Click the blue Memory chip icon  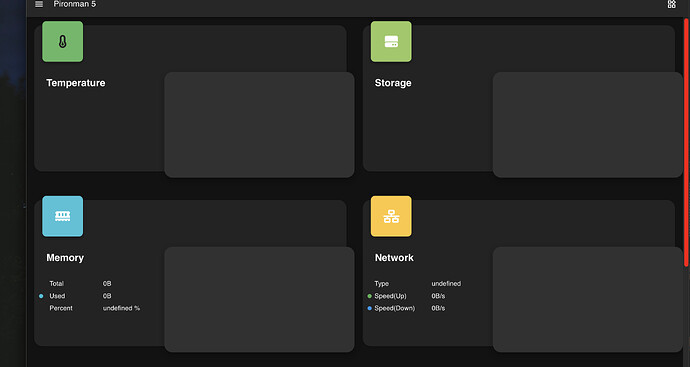pos(62,216)
